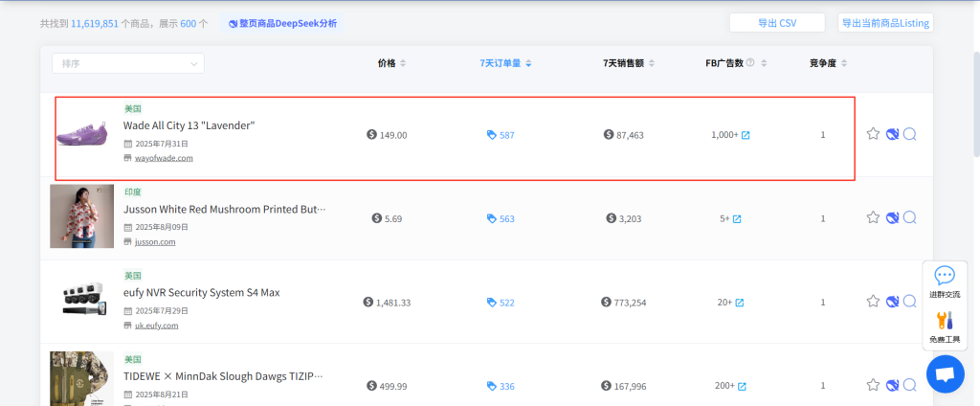
Task: Star the Jusson mushroom shirt product
Action: (x=873, y=217)
